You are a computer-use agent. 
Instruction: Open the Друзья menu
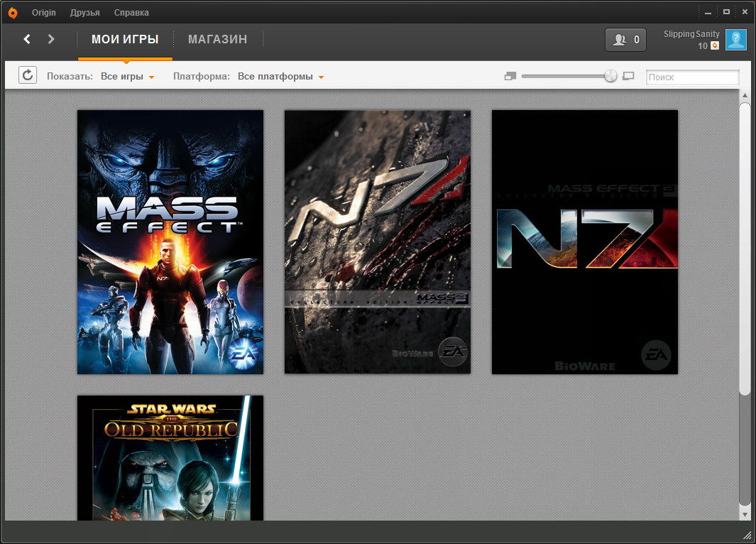coord(85,13)
